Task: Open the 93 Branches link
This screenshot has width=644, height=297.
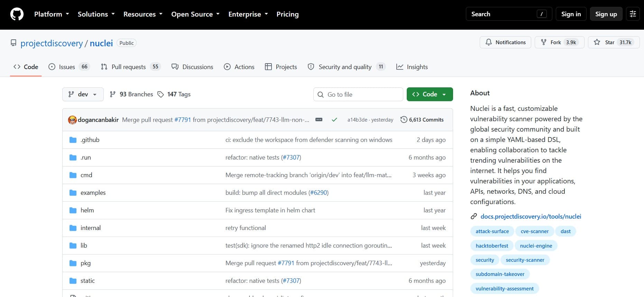Action: (x=131, y=94)
